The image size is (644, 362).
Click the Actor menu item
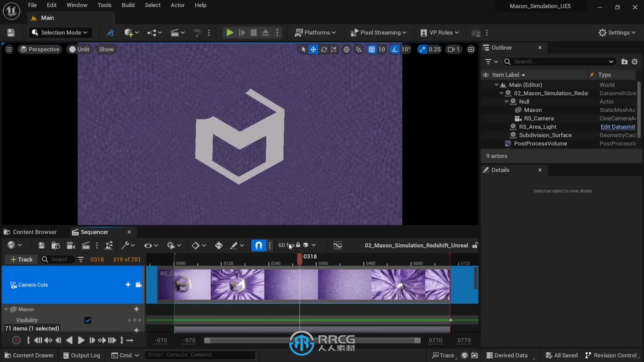click(177, 5)
